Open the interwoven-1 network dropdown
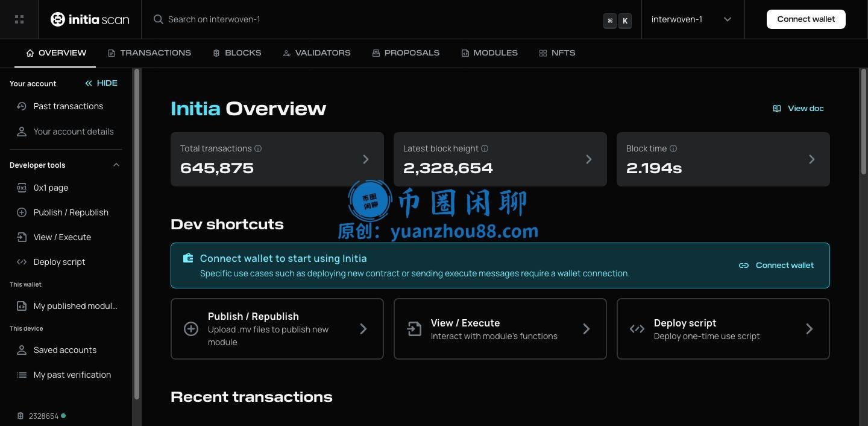 click(x=691, y=19)
